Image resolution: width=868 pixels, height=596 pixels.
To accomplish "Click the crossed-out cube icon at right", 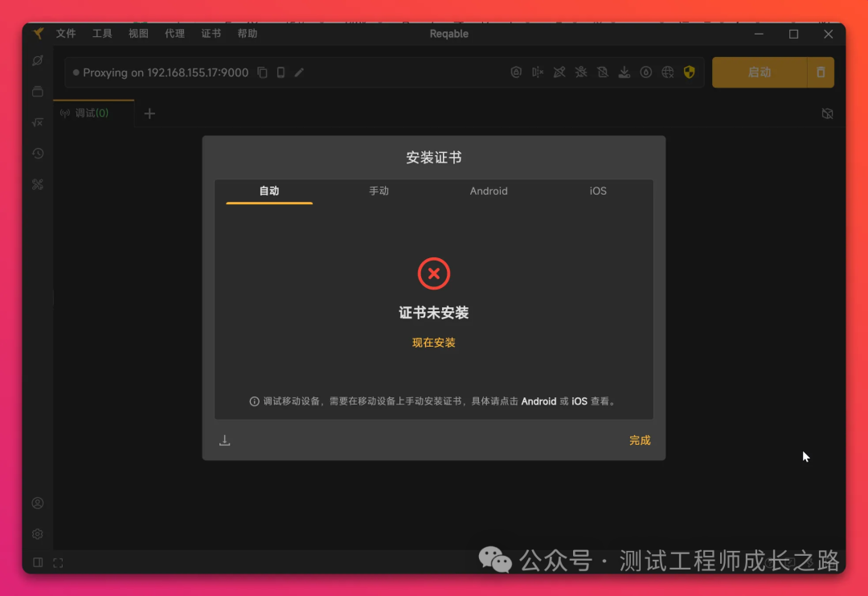I will [x=827, y=113].
